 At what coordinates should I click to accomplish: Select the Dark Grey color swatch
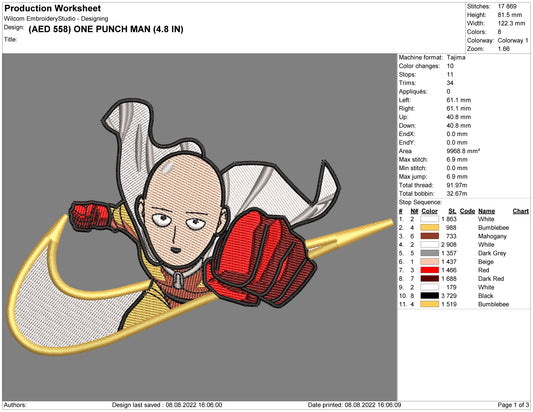tap(430, 253)
